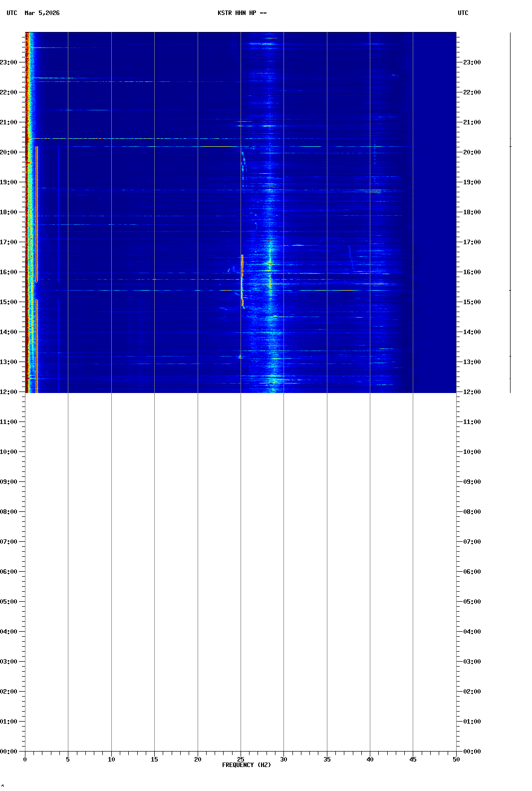The height and width of the screenshot is (791, 532).
Task: Click the 14:00 label on right axis
Action: click(x=472, y=332)
